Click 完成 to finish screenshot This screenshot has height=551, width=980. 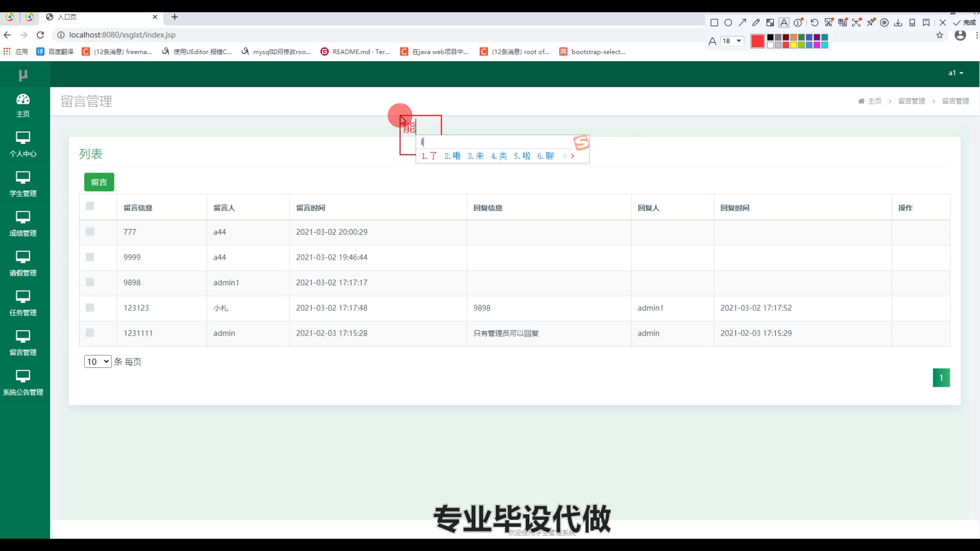964,22
